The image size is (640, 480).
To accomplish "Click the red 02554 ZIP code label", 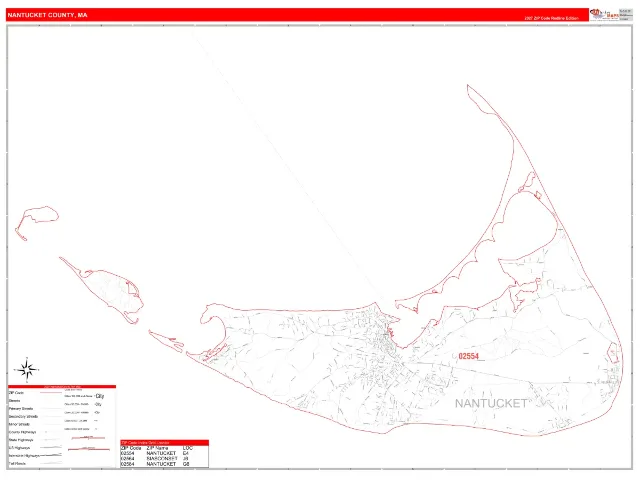I will tap(468, 356).
